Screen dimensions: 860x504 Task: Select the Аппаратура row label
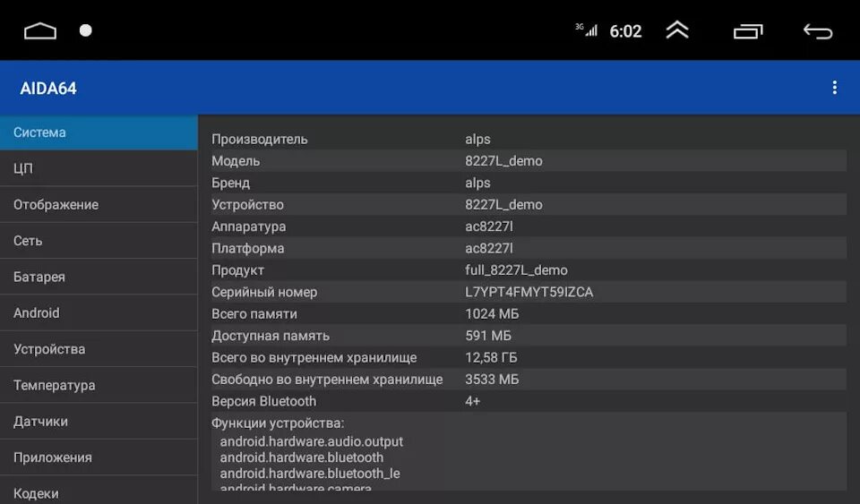click(248, 226)
